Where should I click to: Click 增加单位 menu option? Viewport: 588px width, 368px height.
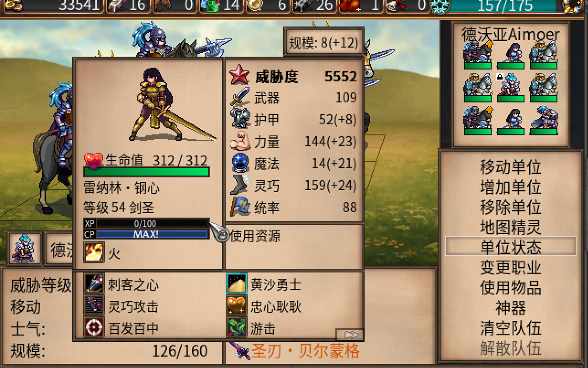pyautogui.click(x=510, y=187)
